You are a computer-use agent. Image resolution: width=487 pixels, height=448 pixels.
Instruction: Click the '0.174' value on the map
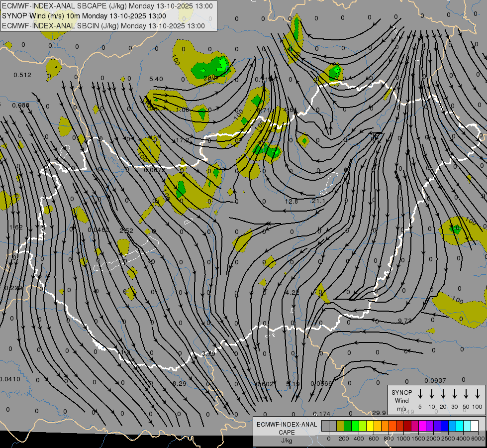[x=322, y=414]
